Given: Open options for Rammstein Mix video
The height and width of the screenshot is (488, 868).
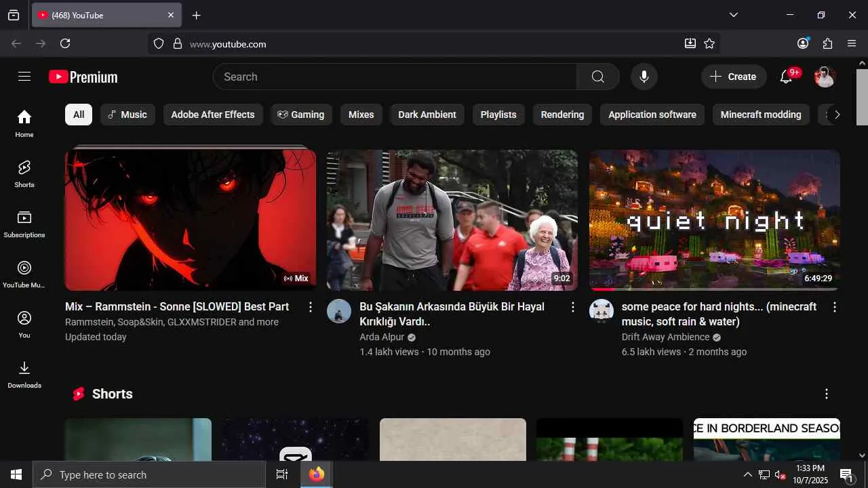Looking at the screenshot, I should tap(311, 307).
